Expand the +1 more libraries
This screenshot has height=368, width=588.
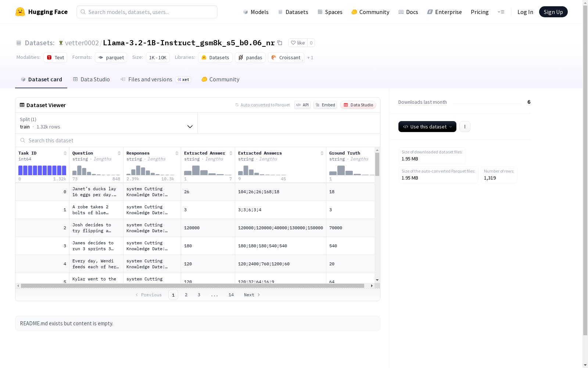310,57
